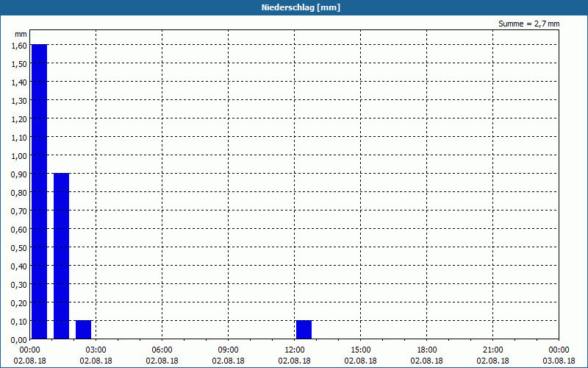Image resolution: width=588 pixels, height=368 pixels.
Task: Click the 0,50 value on the y-axis
Action: coord(19,248)
